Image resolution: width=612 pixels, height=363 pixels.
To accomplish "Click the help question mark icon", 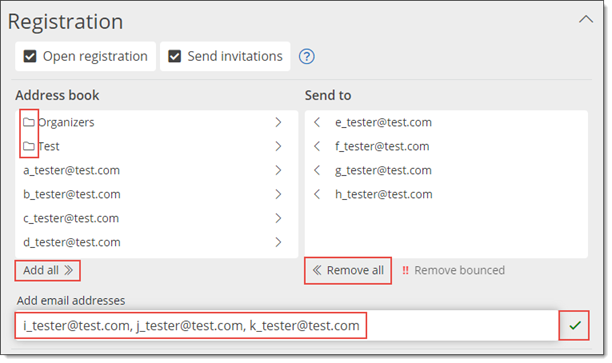I will (307, 57).
